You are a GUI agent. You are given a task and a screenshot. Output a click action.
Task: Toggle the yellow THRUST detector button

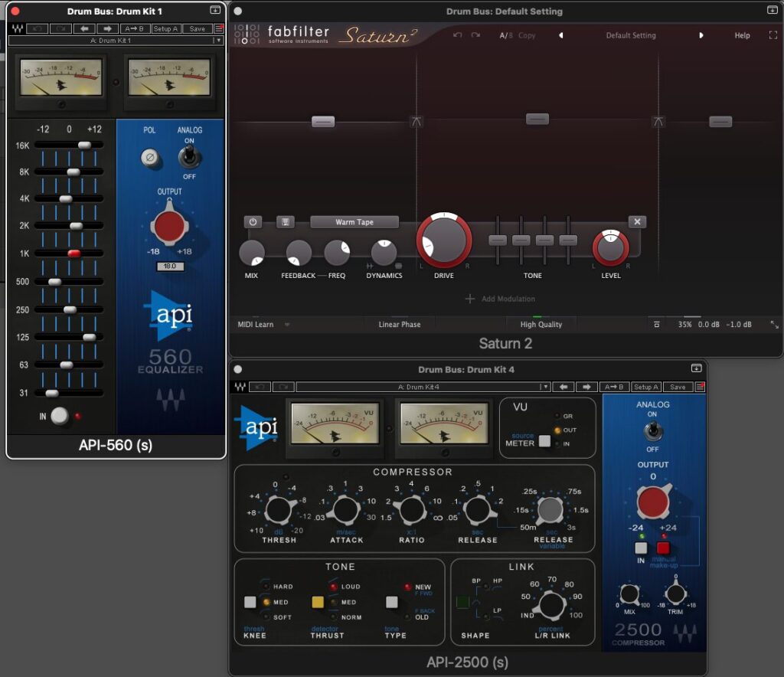[318, 602]
